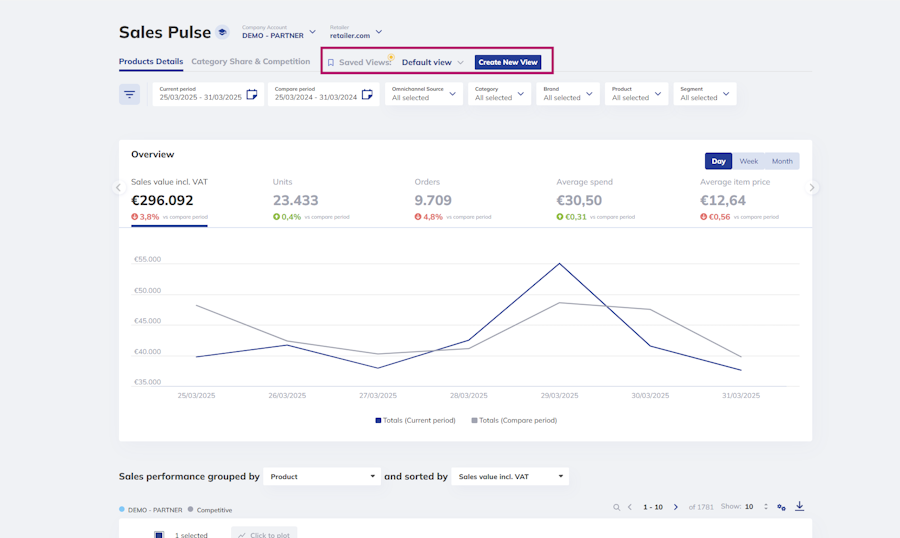Image resolution: width=900 pixels, height=538 pixels.
Task: Open the Compare period calendar icon
Action: pyautogui.click(x=367, y=94)
